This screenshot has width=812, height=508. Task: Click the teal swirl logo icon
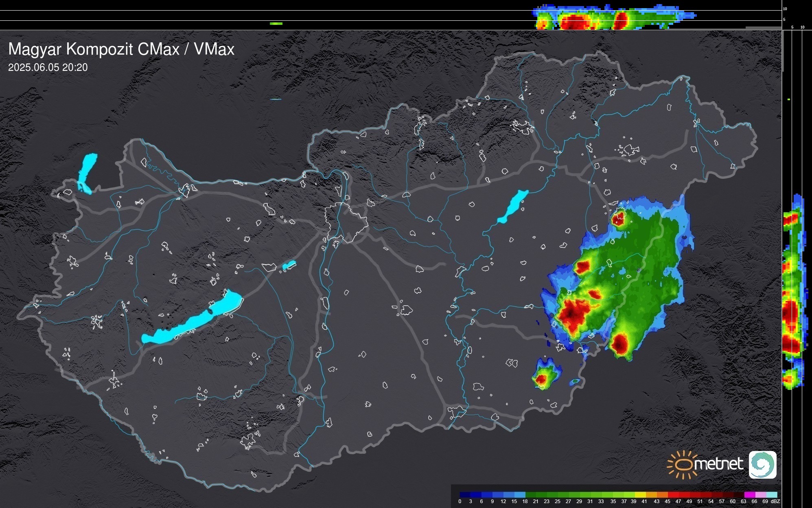tap(762, 464)
